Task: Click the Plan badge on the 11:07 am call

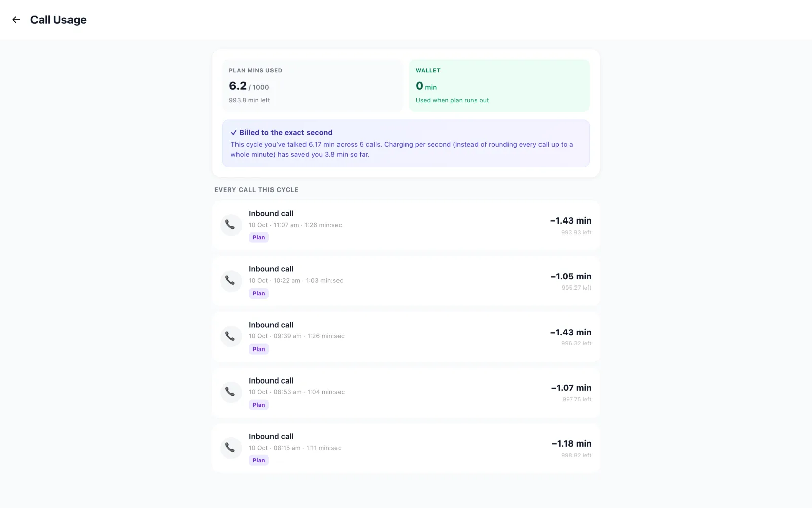Action: 259,237
